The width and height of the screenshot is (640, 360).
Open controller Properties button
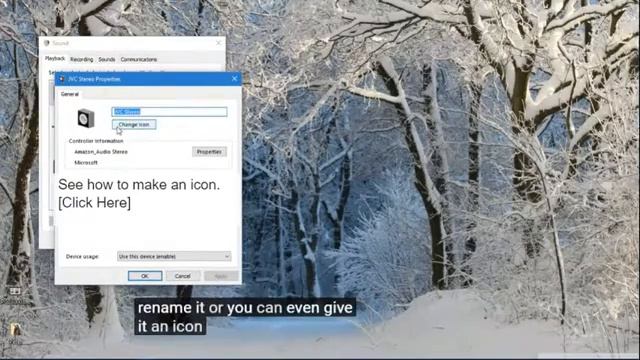209,152
